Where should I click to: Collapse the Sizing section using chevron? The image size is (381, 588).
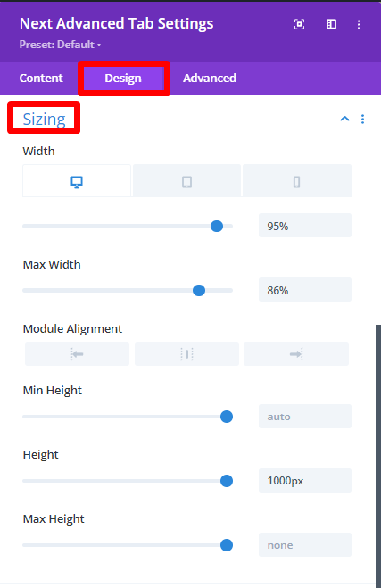pyautogui.click(x=344, y=119)
